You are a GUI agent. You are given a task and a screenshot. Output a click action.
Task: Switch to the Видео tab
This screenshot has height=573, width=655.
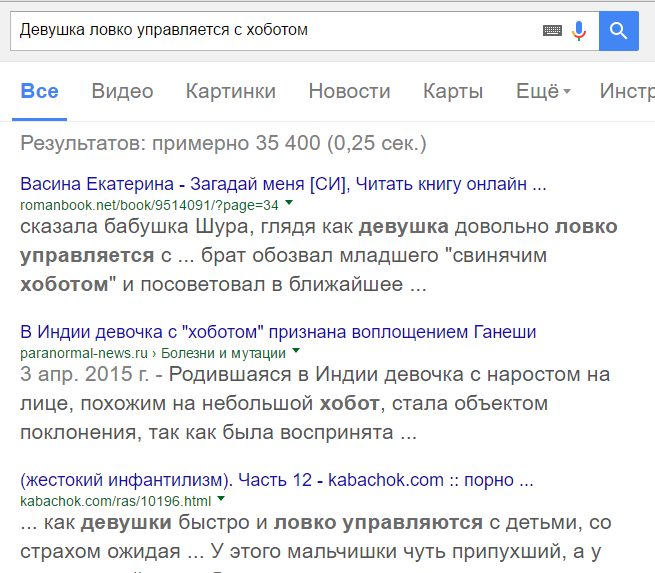[x=122, y=91]
